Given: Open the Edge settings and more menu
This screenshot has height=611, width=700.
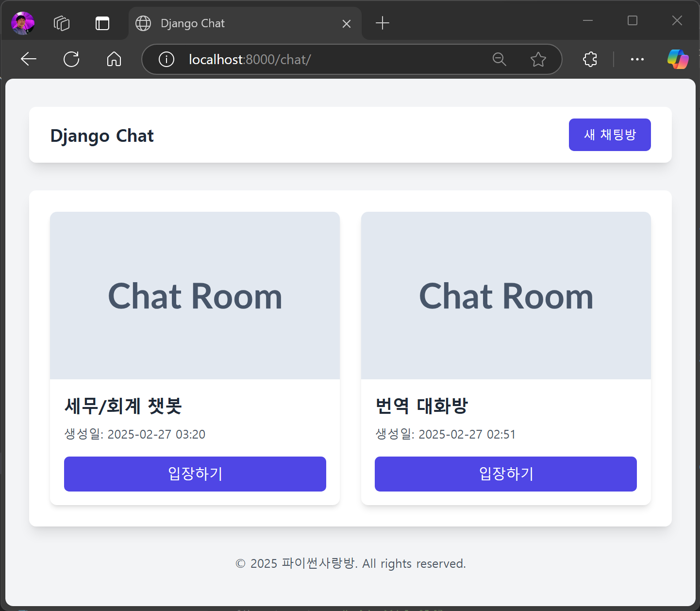Looking at the screenshot, I should (637, 59).
